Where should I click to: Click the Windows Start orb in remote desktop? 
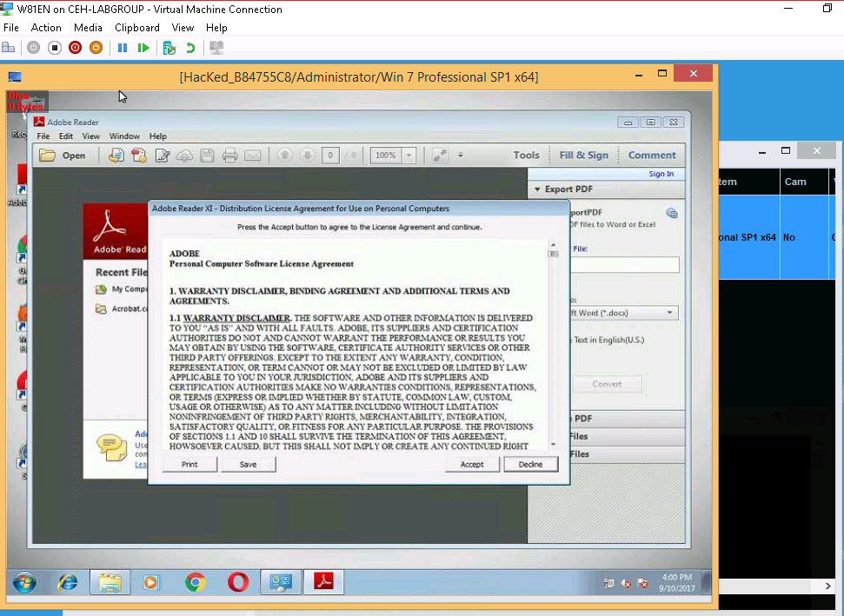(24, 582)
